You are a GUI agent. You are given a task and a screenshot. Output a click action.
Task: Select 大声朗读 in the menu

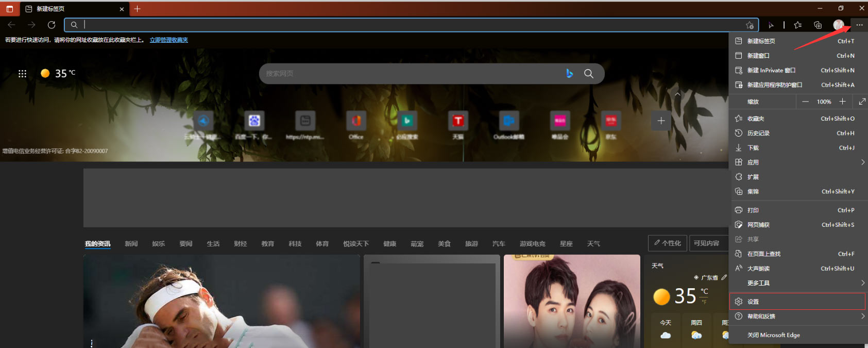[797, 268]
